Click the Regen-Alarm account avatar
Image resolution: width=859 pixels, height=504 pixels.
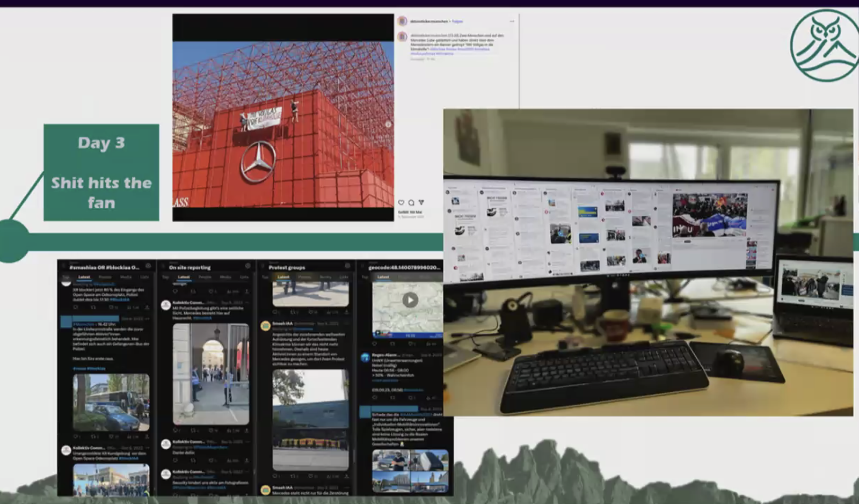(x=365, y=357)
